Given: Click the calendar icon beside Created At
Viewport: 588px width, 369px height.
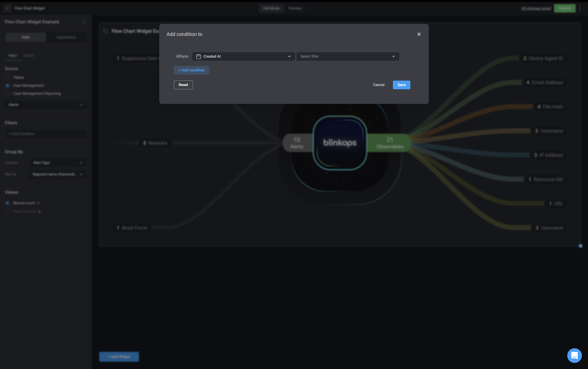Looking at the screenshot, I should (x=199, y=56).
